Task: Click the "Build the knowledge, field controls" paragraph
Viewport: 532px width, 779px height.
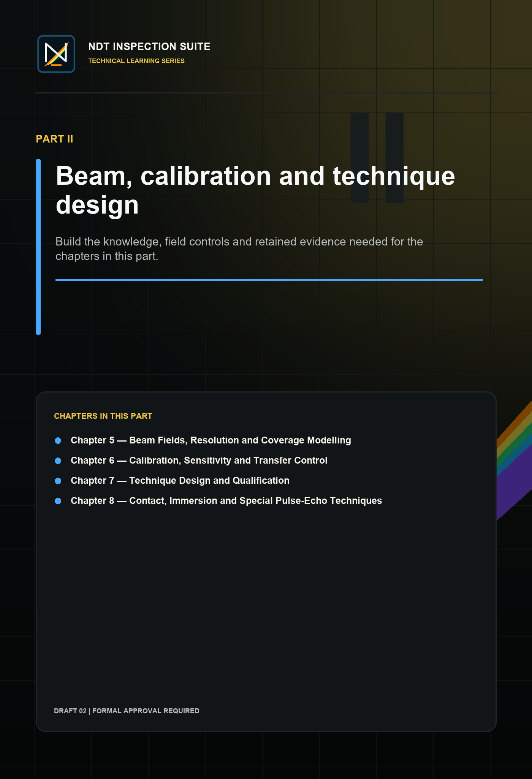Action: click(239, 249)
